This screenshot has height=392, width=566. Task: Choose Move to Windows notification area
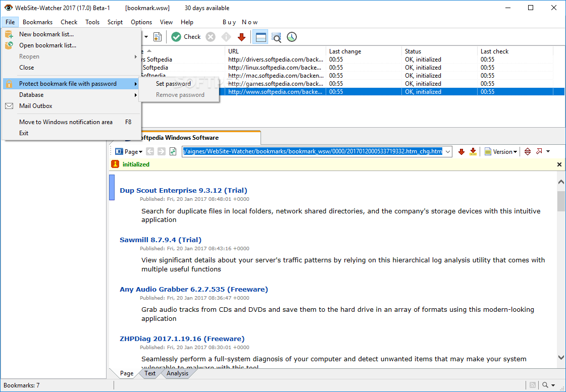(x=71, y=122)
